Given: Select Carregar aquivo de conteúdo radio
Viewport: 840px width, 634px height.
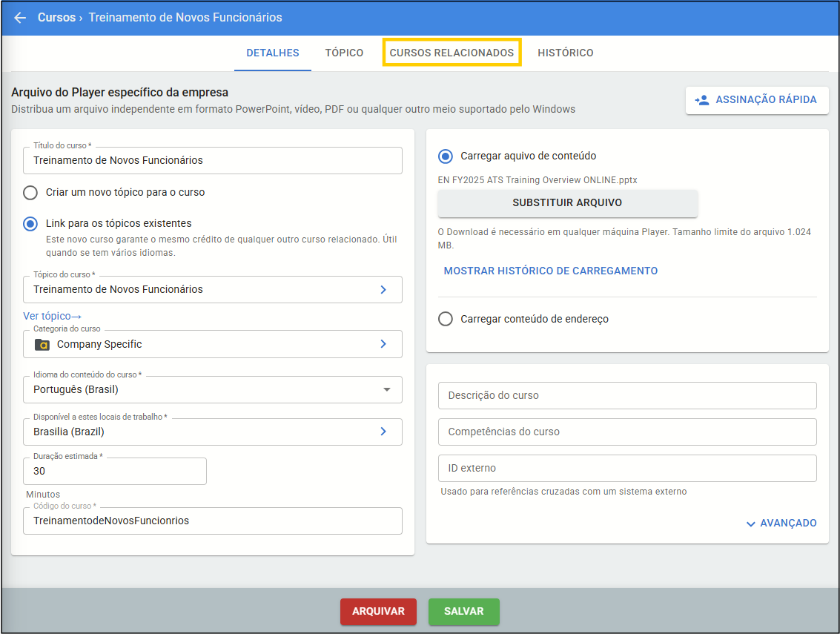Looking at the screenshot, I should [446, 156].
